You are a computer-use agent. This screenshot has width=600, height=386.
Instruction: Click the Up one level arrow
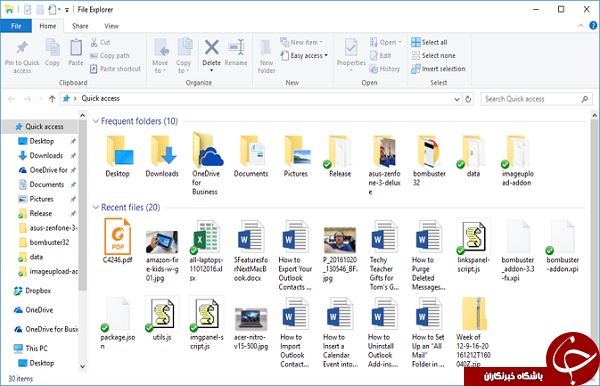pos(52,99)
